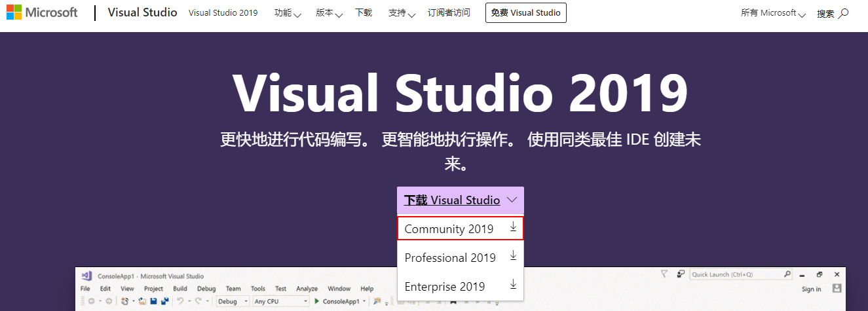Click the Navigate Forward toolbar icon

point(109,301)
